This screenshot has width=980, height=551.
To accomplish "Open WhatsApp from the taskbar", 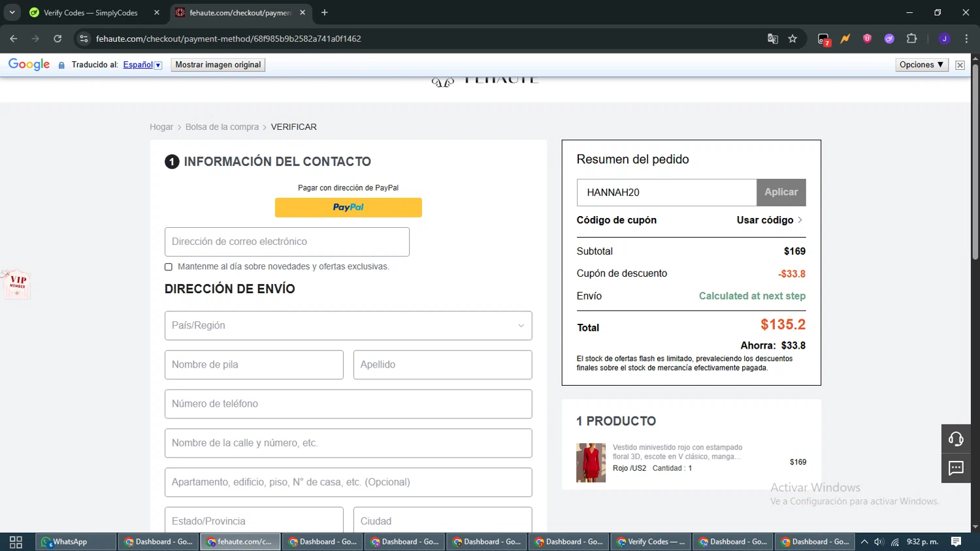I will click(76, 542).
